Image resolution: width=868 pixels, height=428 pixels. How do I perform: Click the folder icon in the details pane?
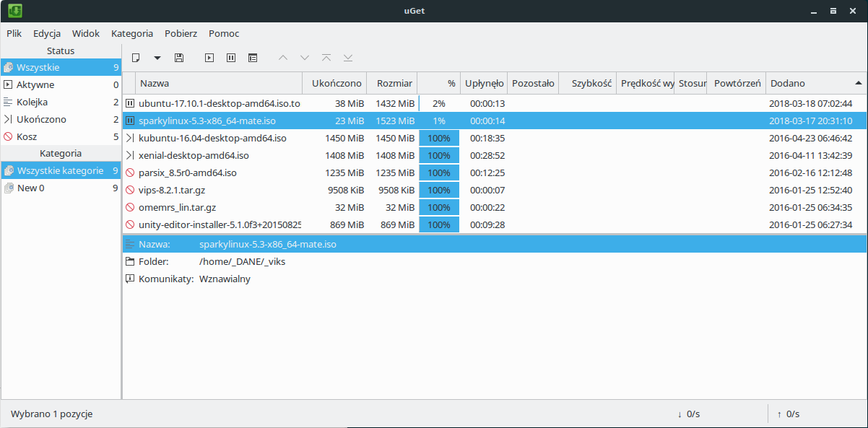[x=130, y=261]
